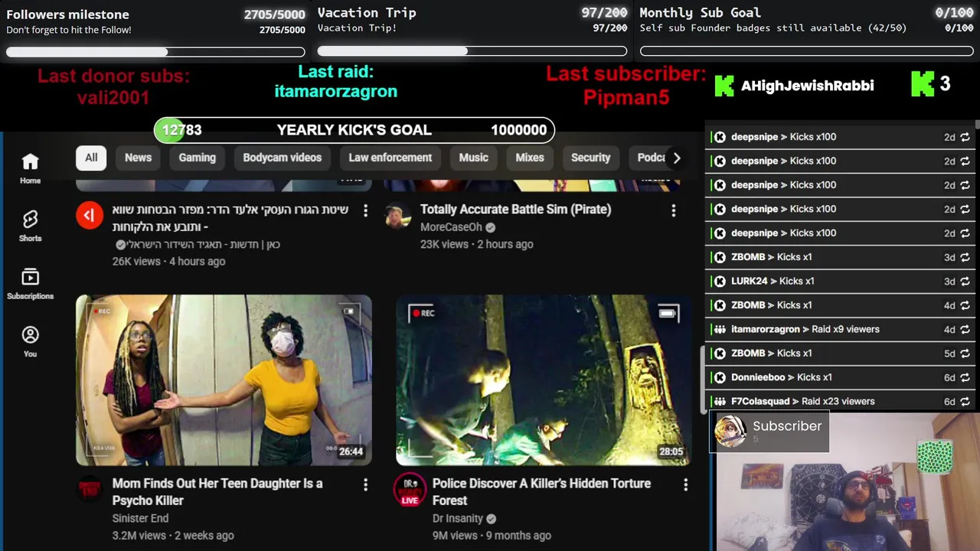The width and height of the screenshot is (980, 551).
Task: Click the Yearly Kick's Goal bar
Action: (x=354, y=130)
